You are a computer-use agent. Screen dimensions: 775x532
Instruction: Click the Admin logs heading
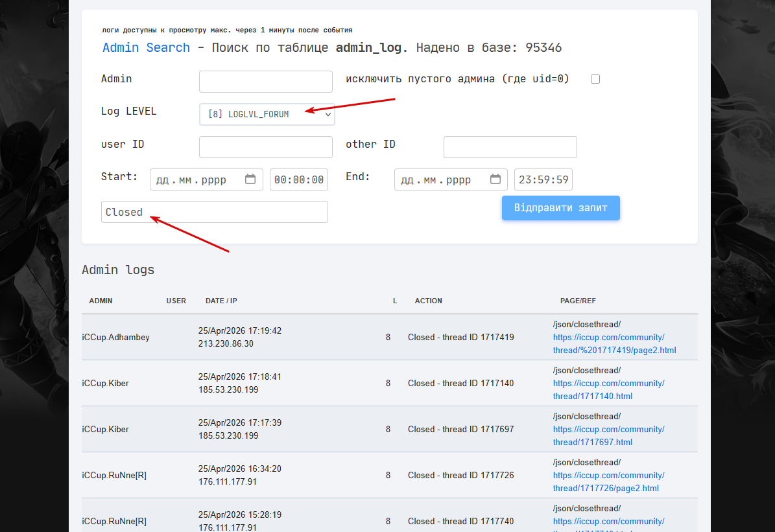coord(118,270)
